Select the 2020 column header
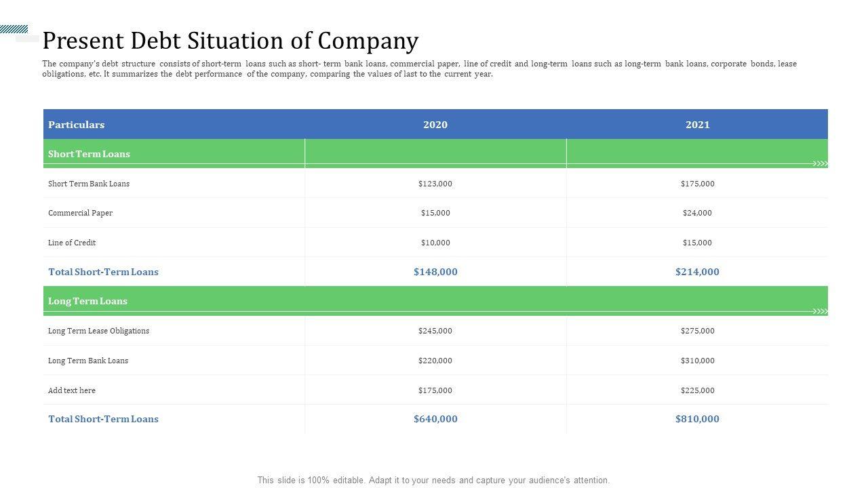Viewport: 868px width, 488px height. pos(435,125)
